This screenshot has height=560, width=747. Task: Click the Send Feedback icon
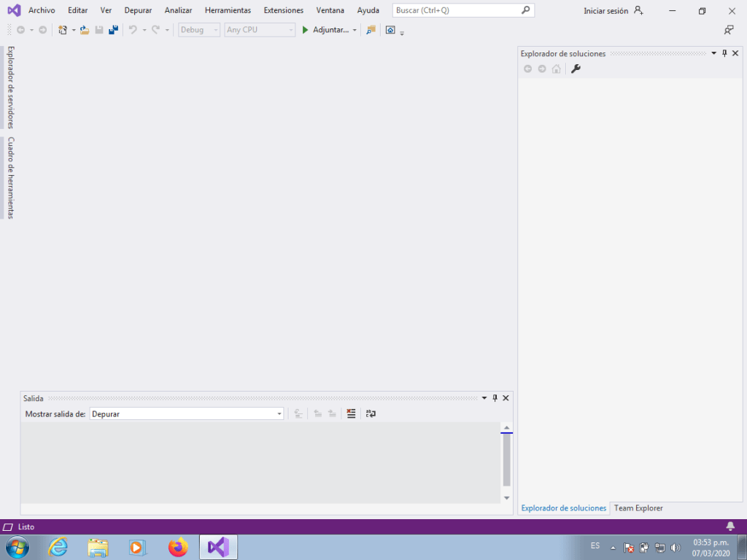728,30
